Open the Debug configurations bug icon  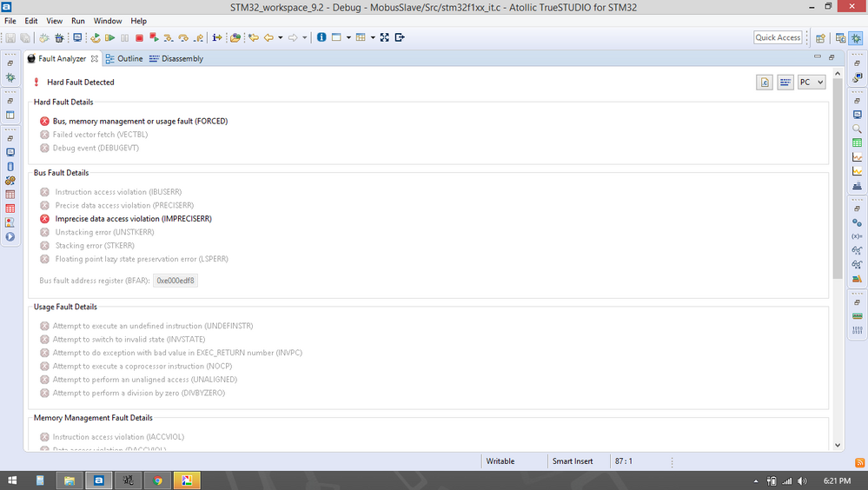pyautogui.click(x=59, y=37)
